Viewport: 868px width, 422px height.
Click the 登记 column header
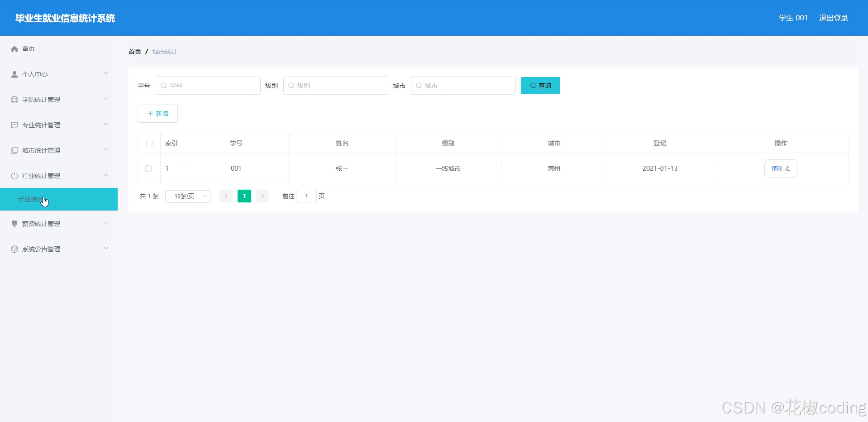coord(660,143)
